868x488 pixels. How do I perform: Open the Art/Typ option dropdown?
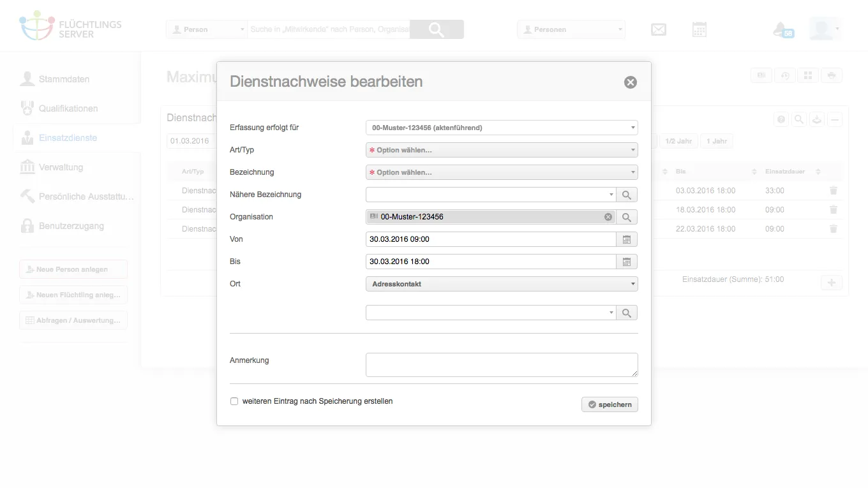point(502,150)
